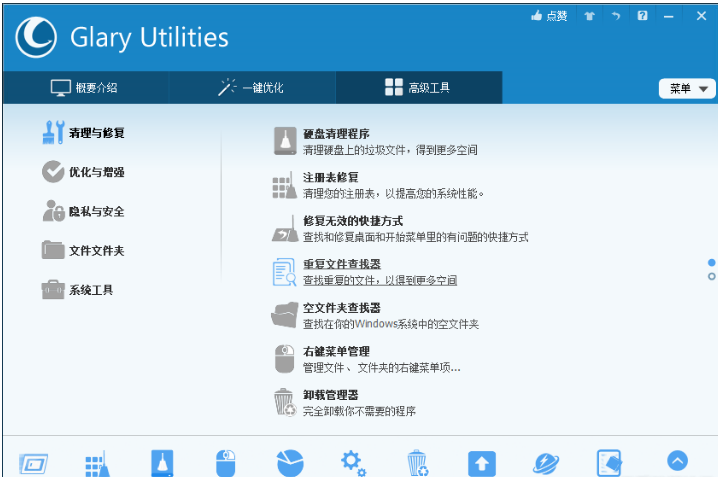718x477 pixels.
Task: Click the mouse icon in bottom toolbar
Action: coord(225,463)
